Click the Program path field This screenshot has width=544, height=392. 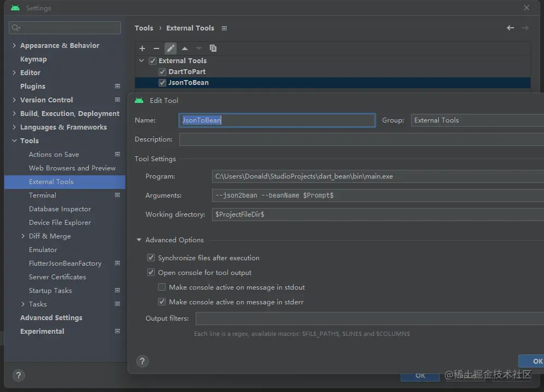(x=378, y=176)
